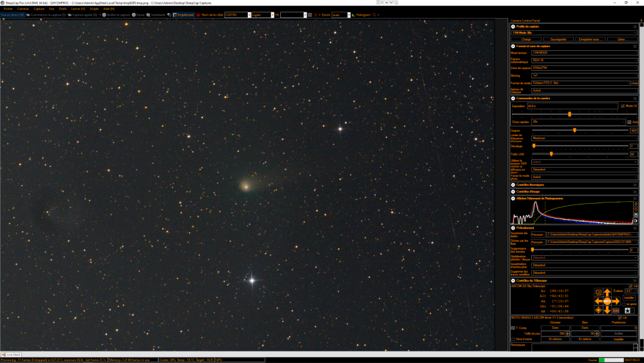This screenshot has width=644, height=363.
Task: Click the focuser Arrêter button
Action: 619,333
